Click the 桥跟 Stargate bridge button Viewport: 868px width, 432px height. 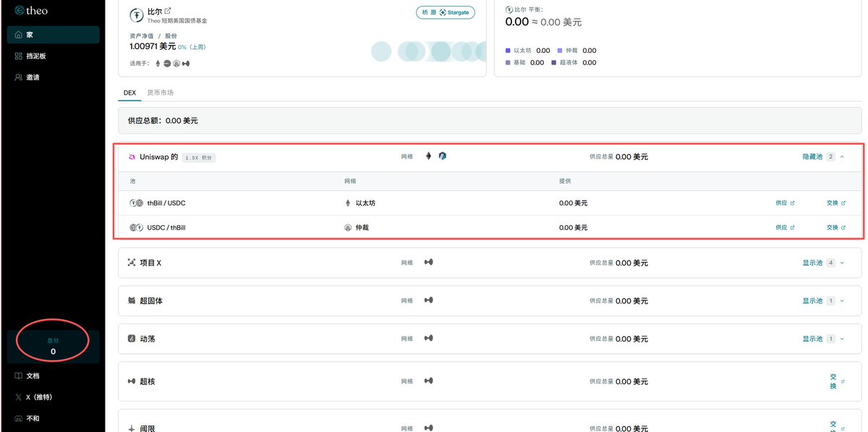[x=446, y=12]
